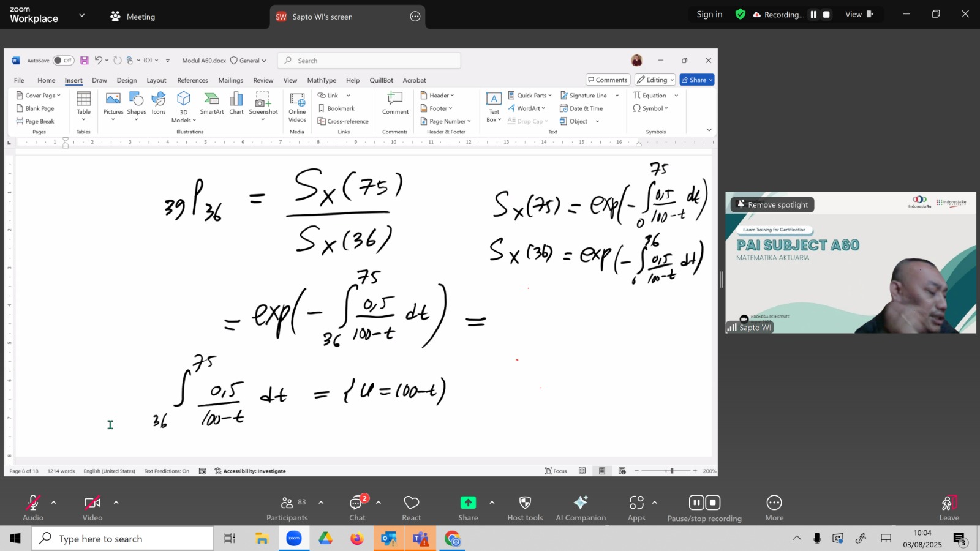Viewport: 980px width, 551px height.
Task: Toggle AutoSave switch
Action: click(x=63, y=61)
